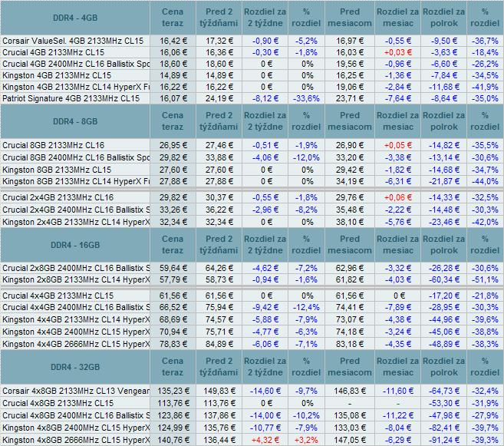Click 'Cena teraz' header in DDR4 - 4GB section

click(173, 18)
